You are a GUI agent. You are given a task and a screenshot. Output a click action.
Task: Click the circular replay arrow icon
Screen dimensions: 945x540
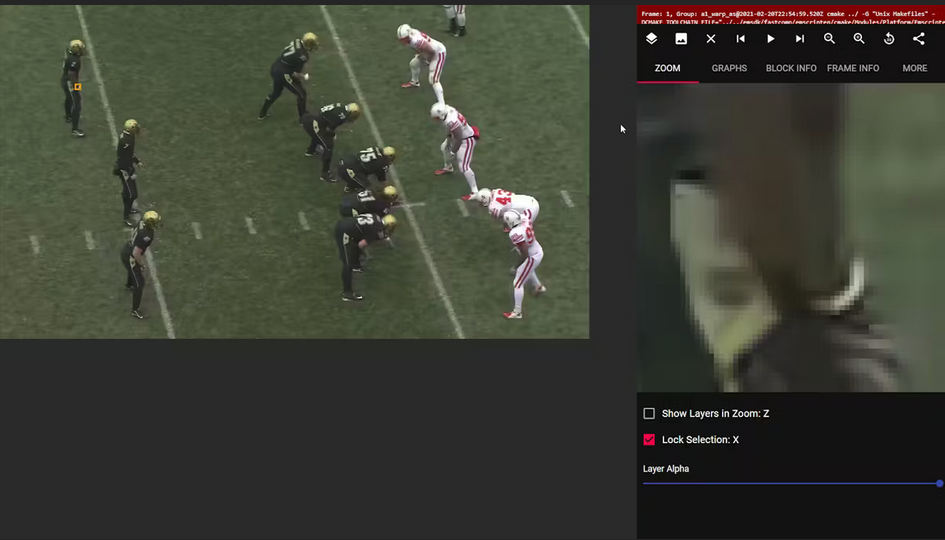(x=889, y=39)
